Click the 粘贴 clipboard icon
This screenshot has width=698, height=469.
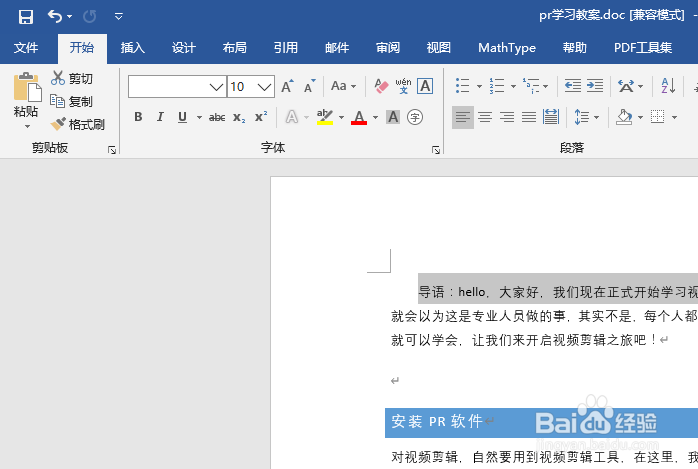[26, 87]
